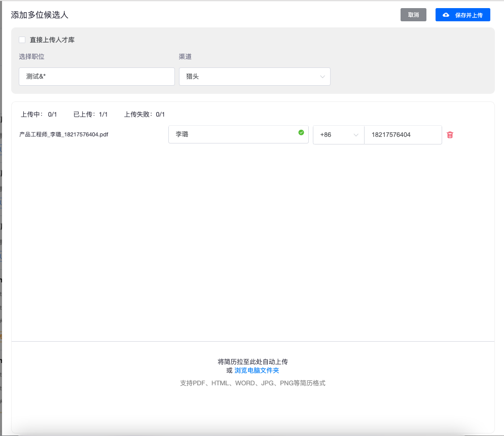Screen dimensions: 504x436
Task: Click the chevron next to +86
Action: 356,135
